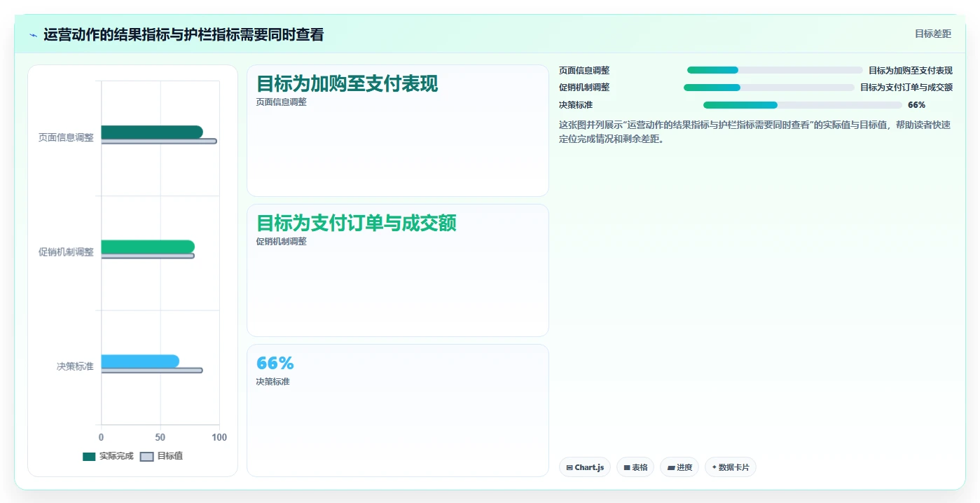This screenshot has width=980, height=503.
Task: Click the 目标为加购至支付表现 label right of progress bar
Action: point(911,70)
